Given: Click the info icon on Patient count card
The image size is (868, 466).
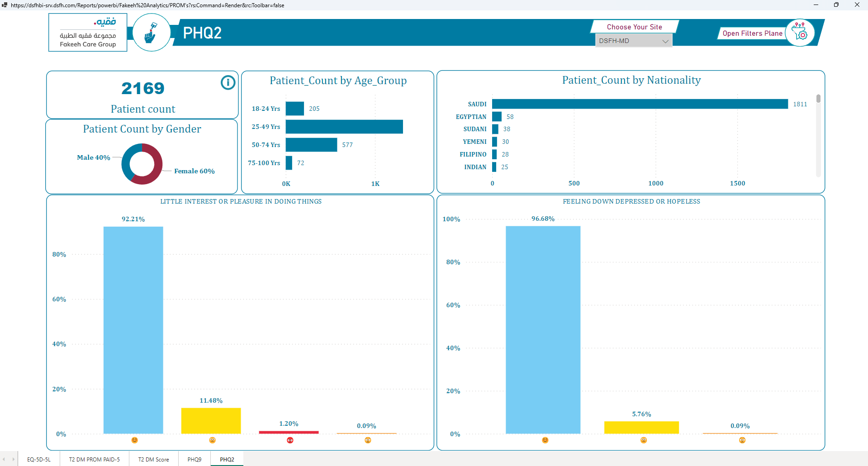Looking at the screenshot, I should [x=228, y=82].
